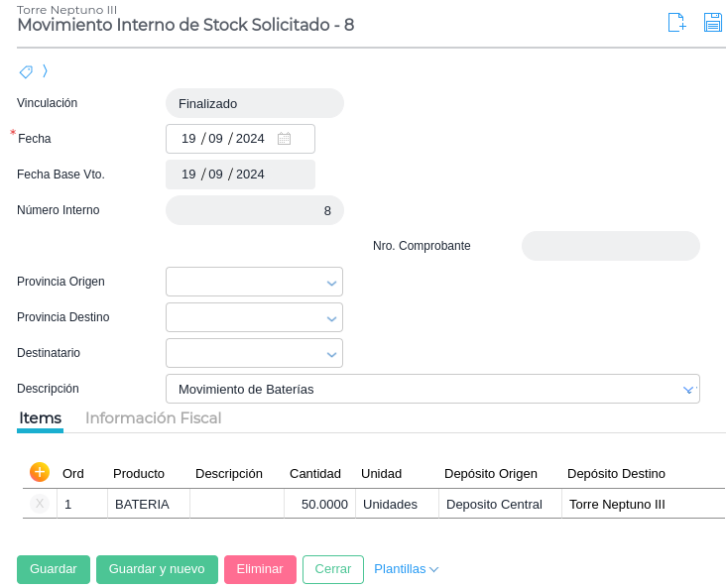Click the Cantidad cell showing 50.0000
This screenshot has width=726, height=588.
320,504
